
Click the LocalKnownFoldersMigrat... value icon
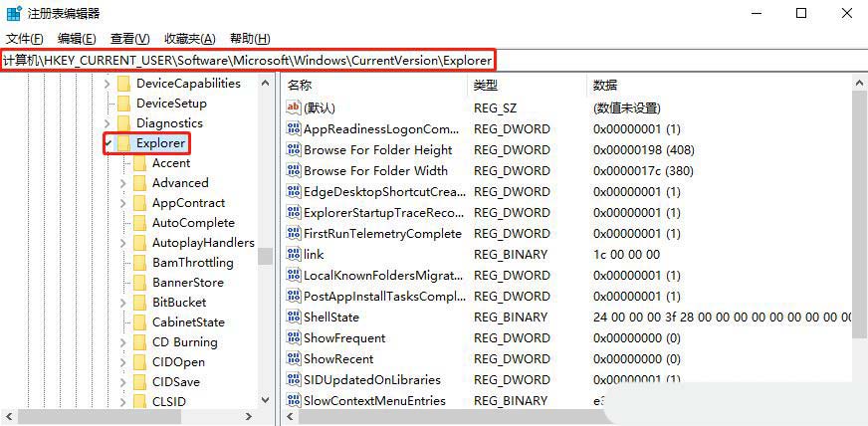click(294, 276)
